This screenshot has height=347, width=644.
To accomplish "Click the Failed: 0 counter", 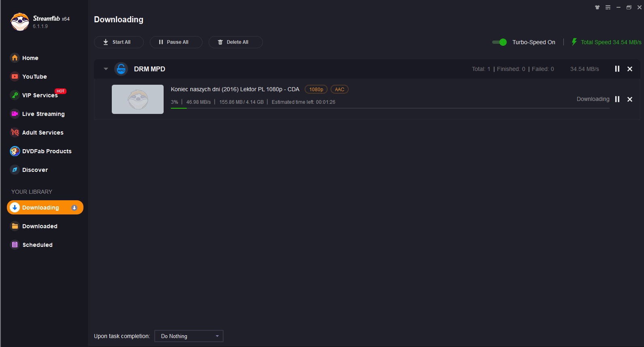I will (543, 69).
